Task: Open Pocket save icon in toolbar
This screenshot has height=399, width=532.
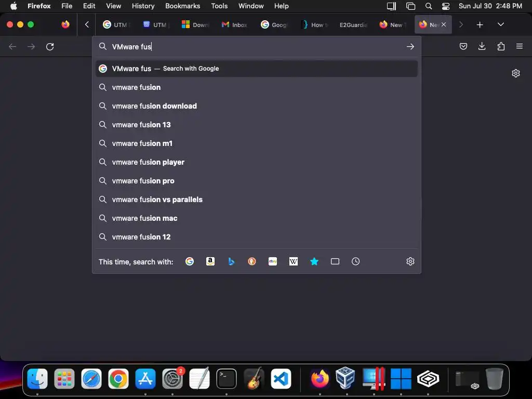Action: pyautogui.click(x=463, y=46)
